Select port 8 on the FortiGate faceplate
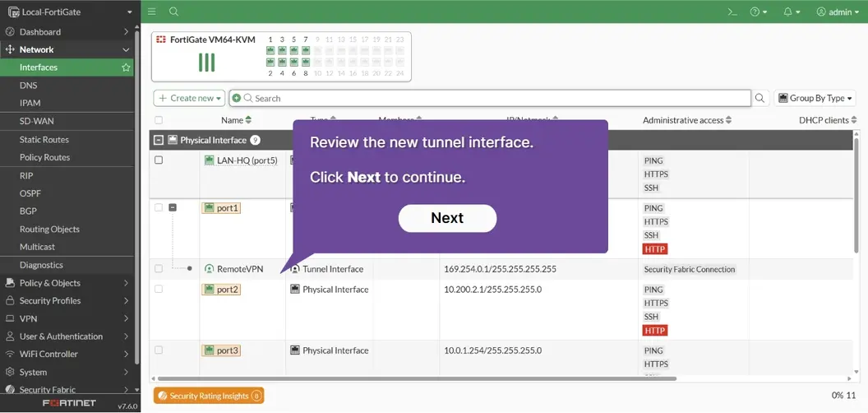The image size is (868, 413). click(306, 62)
